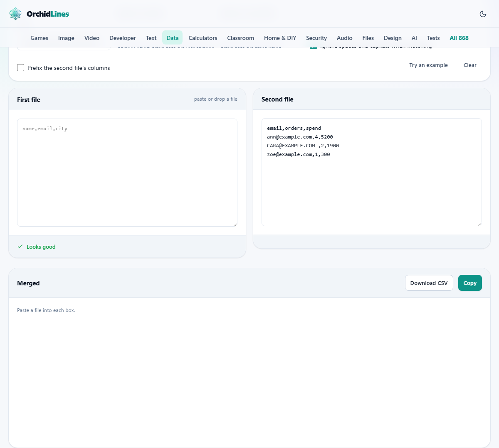Select the Data category tab
499x448 pixels.
point(173,38)
